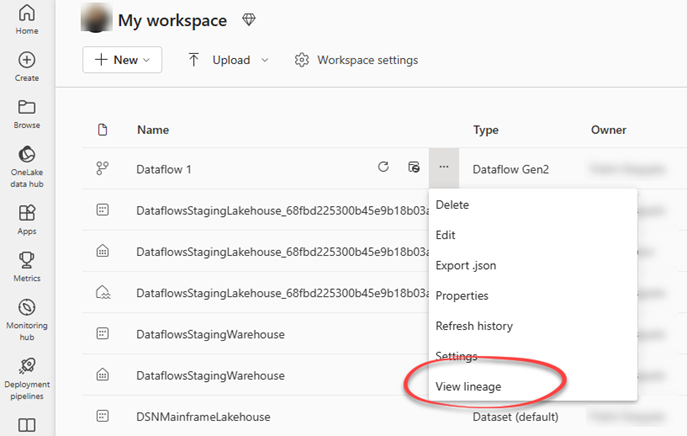Open third DataflowsStagingLakehouse lakehouse row
The width and height of the screenshot is (687, 436).
(283, 293)
